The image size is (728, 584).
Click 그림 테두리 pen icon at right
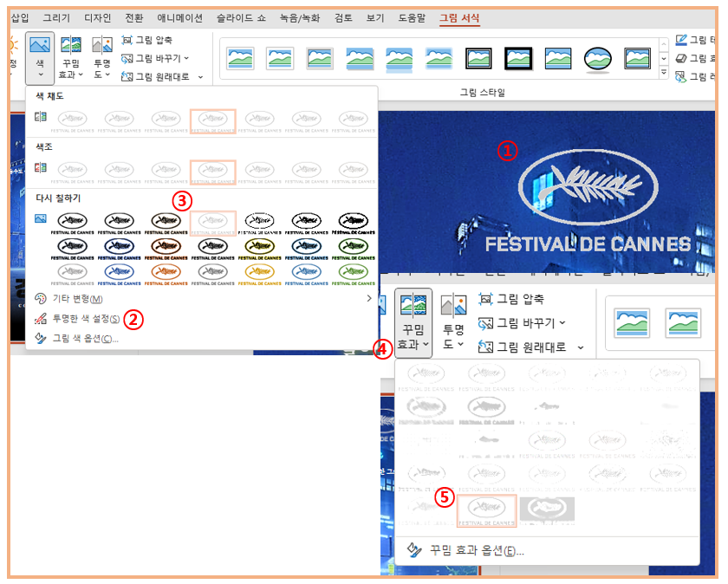[681, 40]
